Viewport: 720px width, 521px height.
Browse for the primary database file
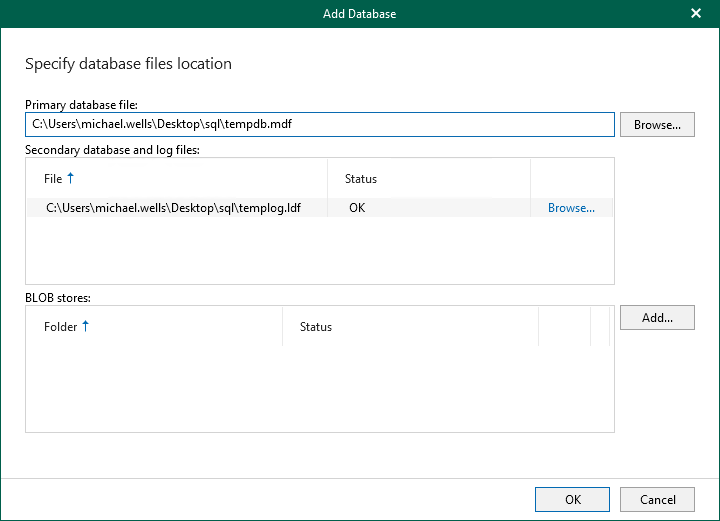pyautogui.click(x=657, y=124)
